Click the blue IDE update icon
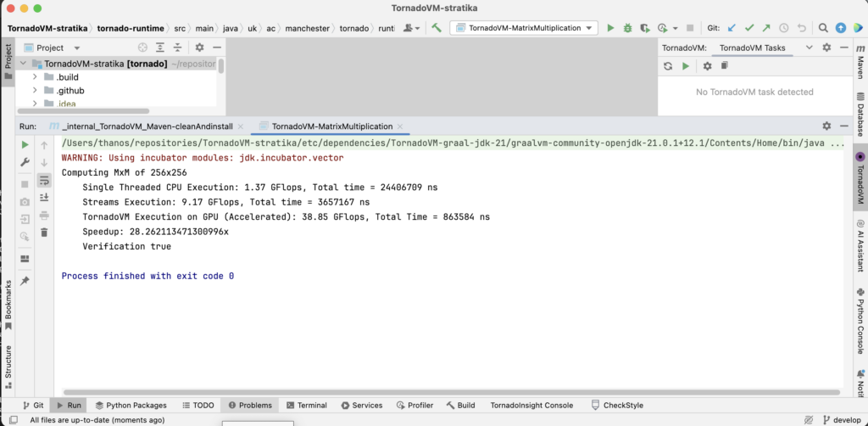Image resolution: width=868 pixels, height=426 pixels. coord(840,28)
